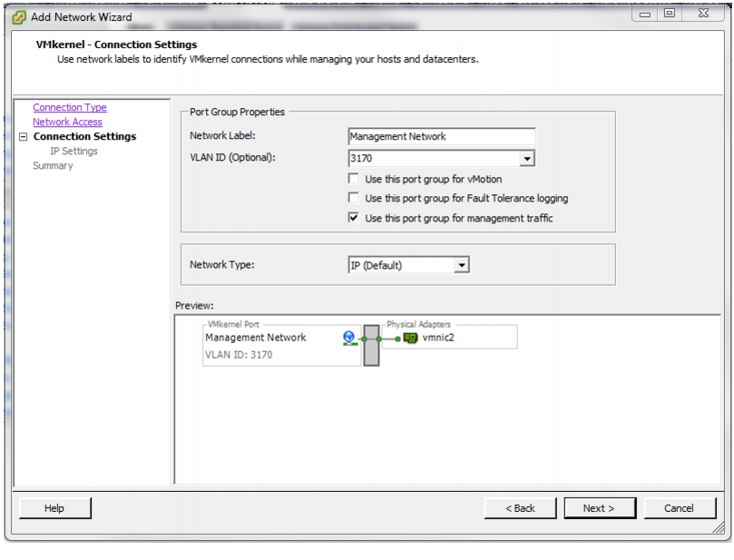Uncheck the management traffic checkbox
734x560 pixels.
pyautogui.click(x=354, y=217)
